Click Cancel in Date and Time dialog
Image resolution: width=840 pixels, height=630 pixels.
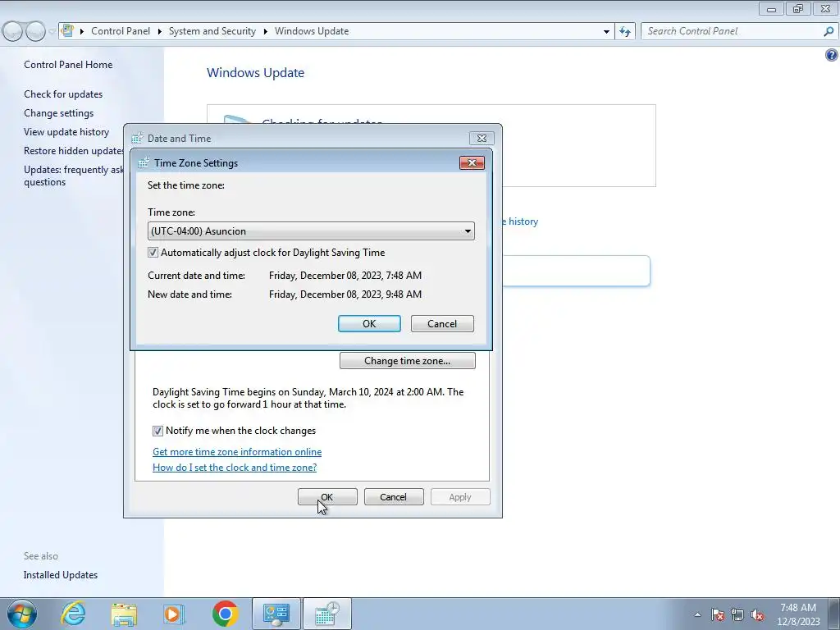click(x=393, y=497)
